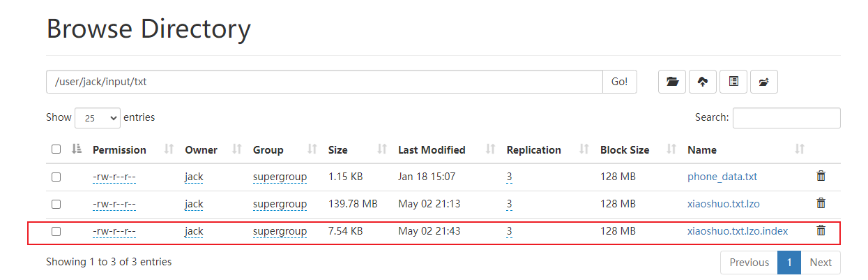
Task: Click the sort icon beside the select-all checkbox
Action: (77, 149)
